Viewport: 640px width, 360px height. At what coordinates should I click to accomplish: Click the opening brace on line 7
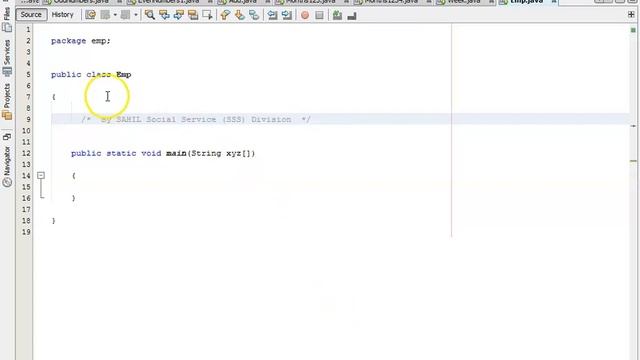click(53, 97)
